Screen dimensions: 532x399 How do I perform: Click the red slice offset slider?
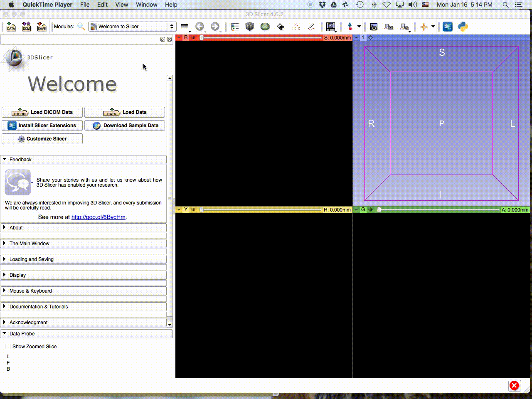[261, 37]
